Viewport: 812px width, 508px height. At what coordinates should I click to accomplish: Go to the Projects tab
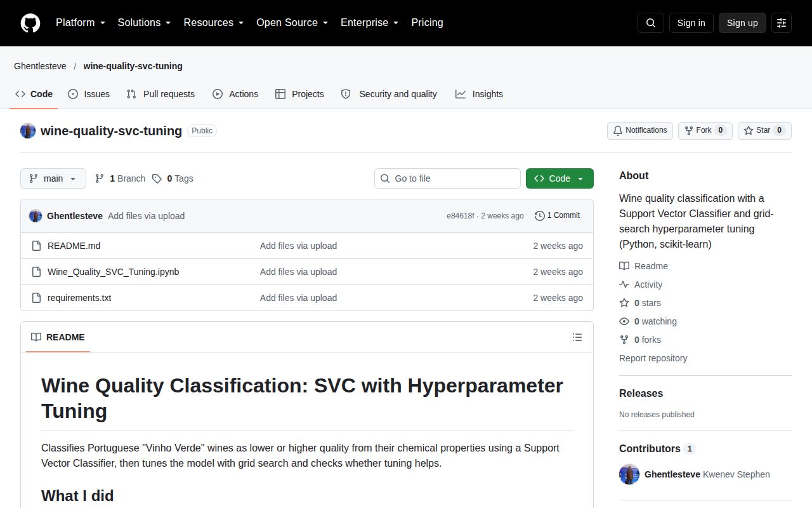tap(299, 94)
